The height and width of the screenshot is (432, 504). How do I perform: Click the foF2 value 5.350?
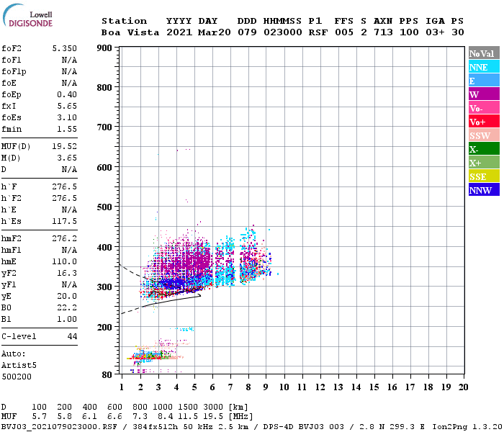click(x=65, y=48)
